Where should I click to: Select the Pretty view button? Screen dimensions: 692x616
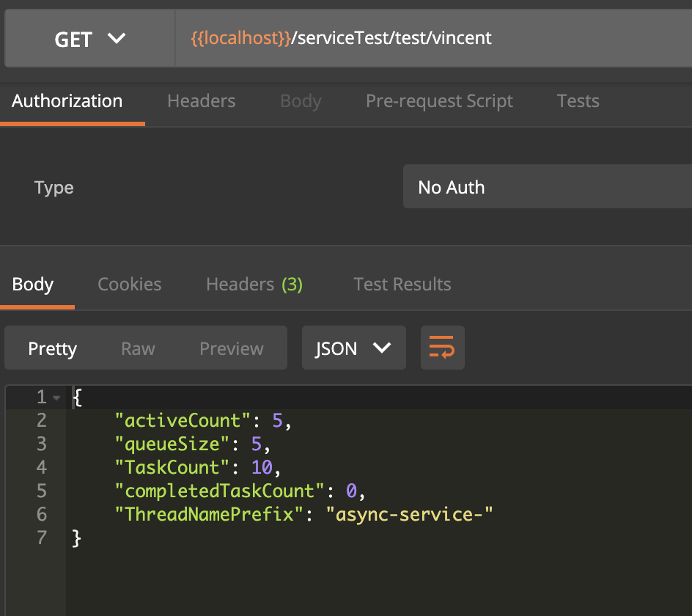[53, 348]
